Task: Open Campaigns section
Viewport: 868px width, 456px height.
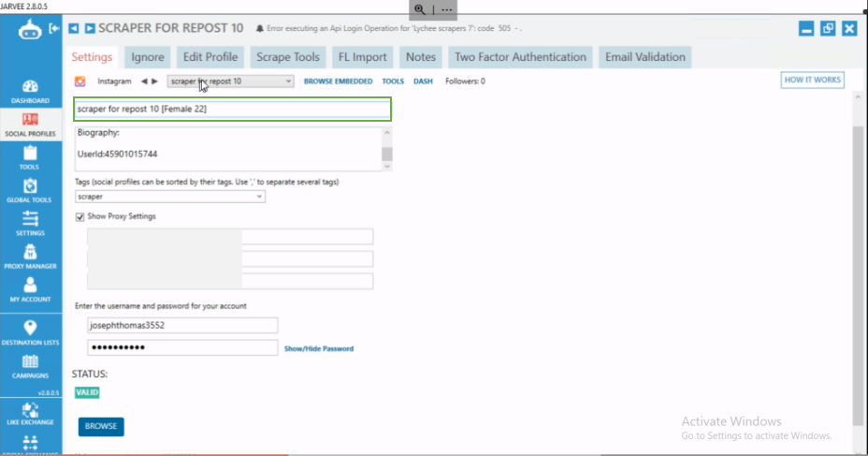Action: (30, 366)
